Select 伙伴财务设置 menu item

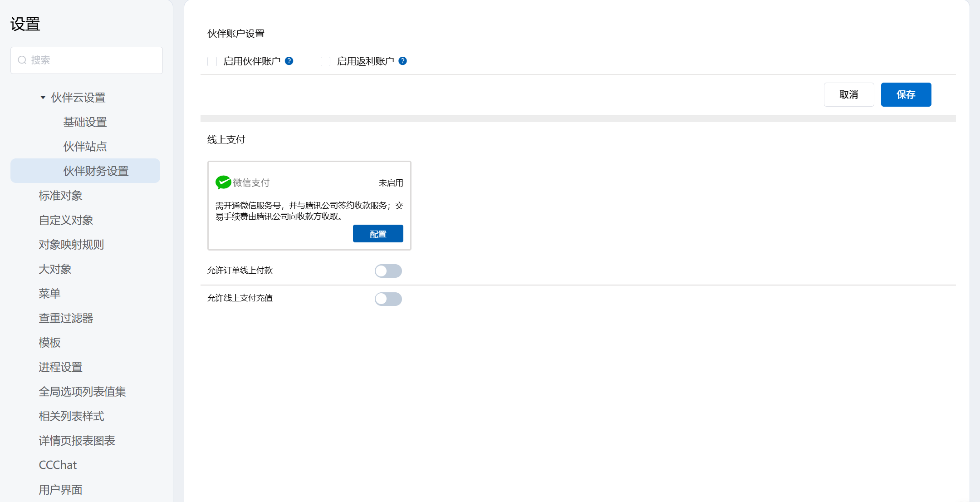96,171
